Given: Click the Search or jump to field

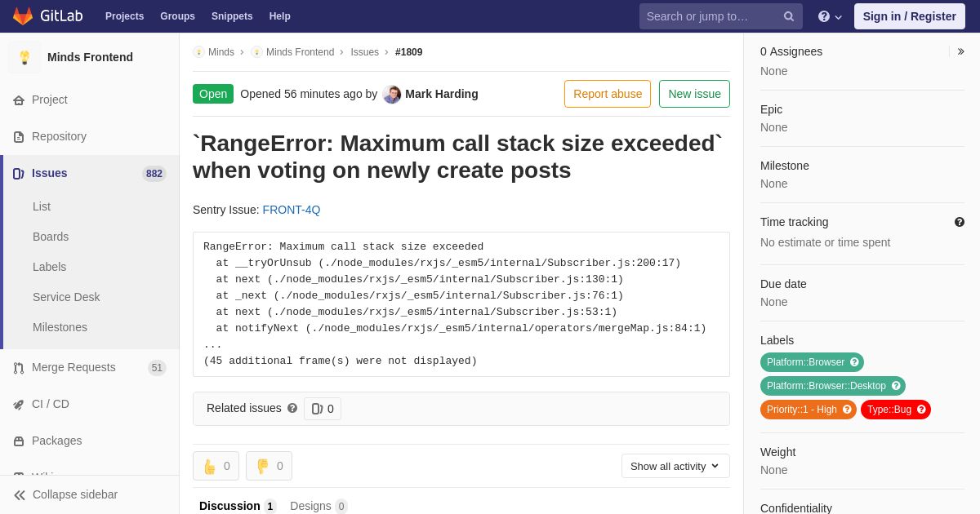Looking at the screenshot, I should [710, 16].
